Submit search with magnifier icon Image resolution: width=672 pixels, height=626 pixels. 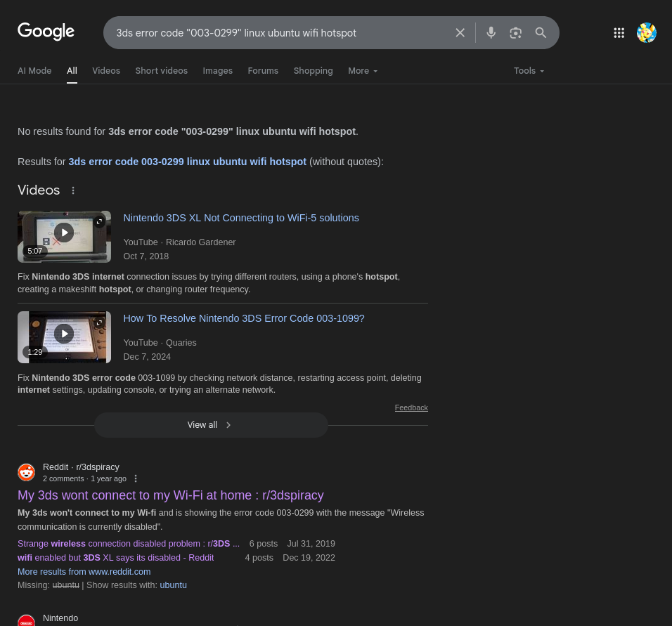(541, 32)
